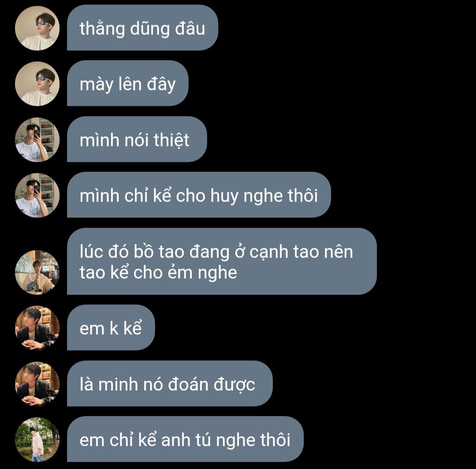
Task: Select the two-line 'lúc đó bồ tao' message
Action: tap(222, 261)
